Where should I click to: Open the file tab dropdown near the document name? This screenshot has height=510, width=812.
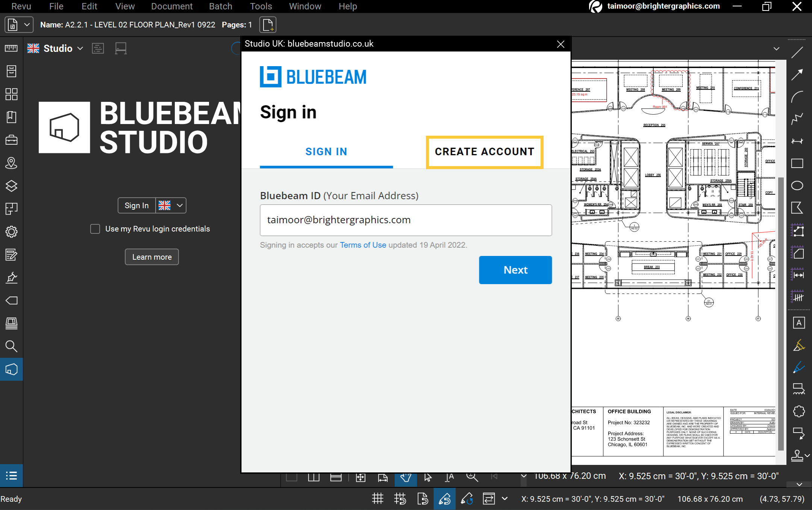click(27, 24)
